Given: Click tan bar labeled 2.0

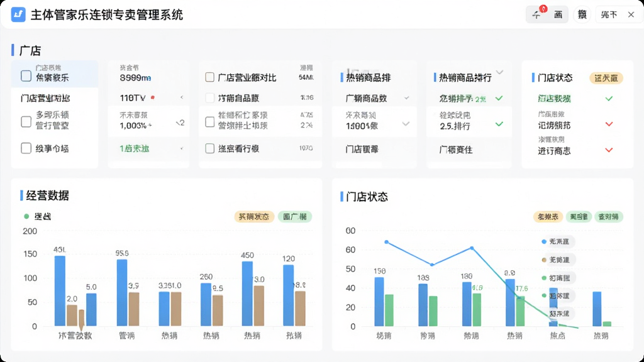Looking at the screenshot, I should coord(72,315).
